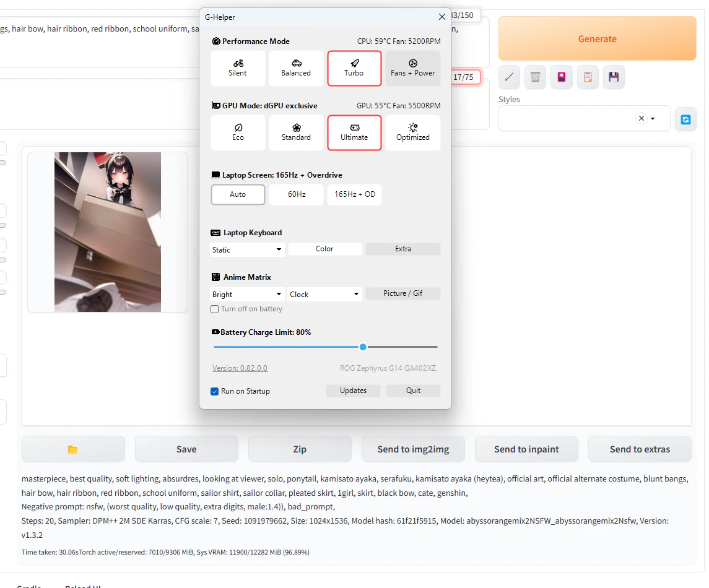Click the bicycle icon on Silent
This screenshot has width=709, height=588.
click(238, 63)
